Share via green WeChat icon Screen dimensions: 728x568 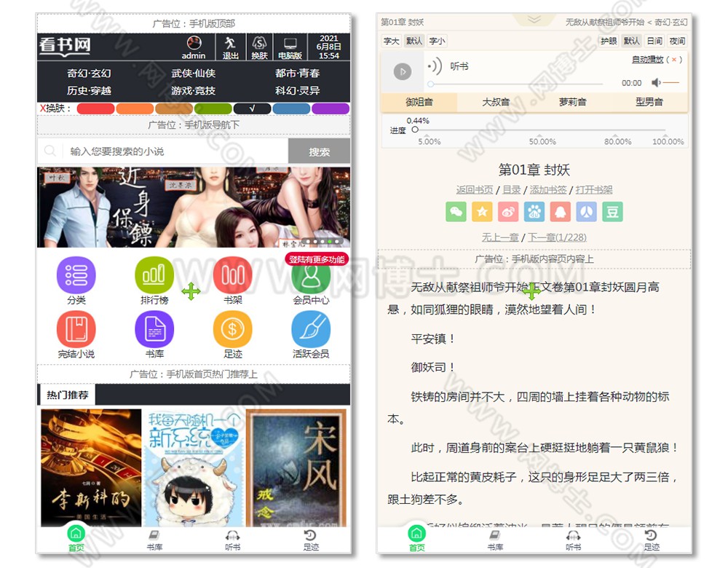[456, 212]
